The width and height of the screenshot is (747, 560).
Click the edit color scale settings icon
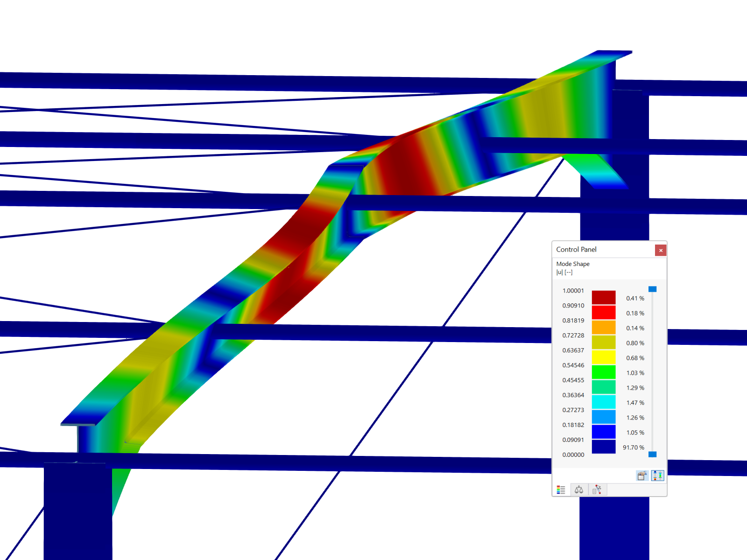(642, 476)
